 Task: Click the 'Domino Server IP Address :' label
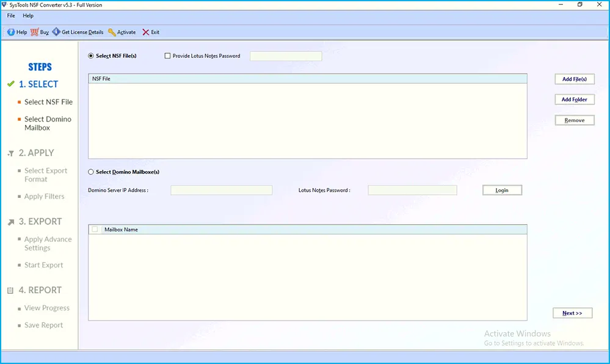tap(118, 191)
